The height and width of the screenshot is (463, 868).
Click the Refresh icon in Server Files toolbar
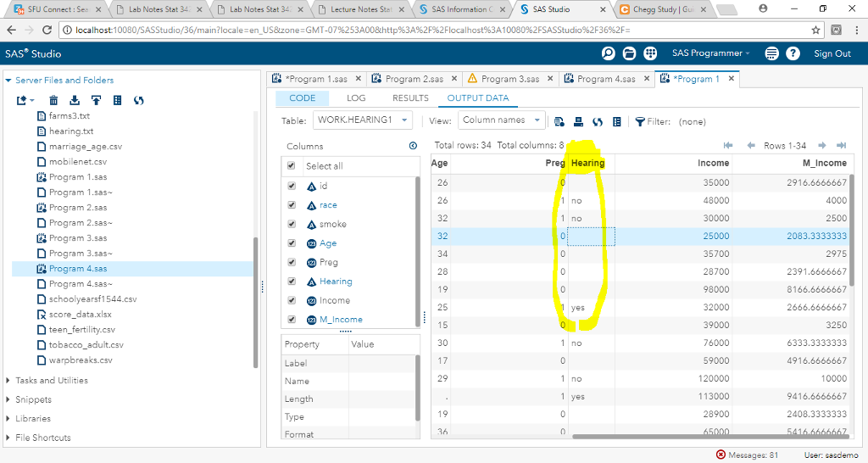(x=138, y=100)
